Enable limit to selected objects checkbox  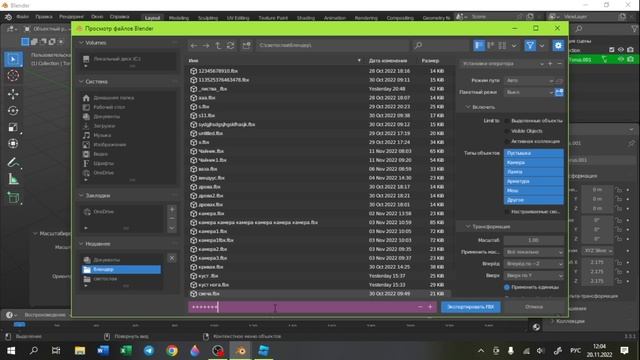pos(507,121)
